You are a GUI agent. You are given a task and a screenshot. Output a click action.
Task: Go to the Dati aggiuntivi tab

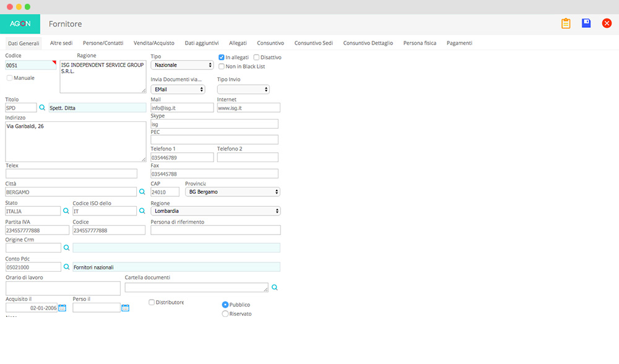pyautogui.click(x=202, y=43)
